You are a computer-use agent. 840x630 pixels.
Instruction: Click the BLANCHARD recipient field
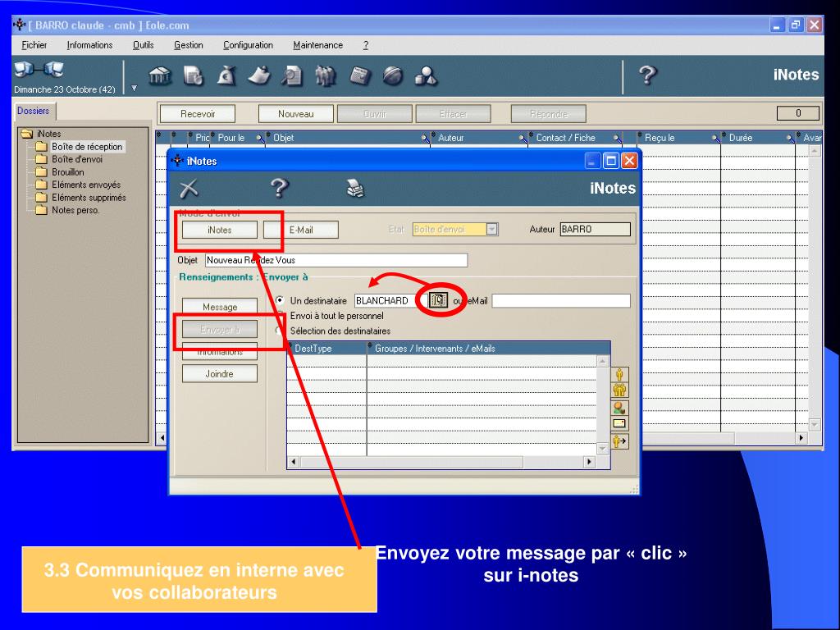pyautogui.click(x=391, y=300)
